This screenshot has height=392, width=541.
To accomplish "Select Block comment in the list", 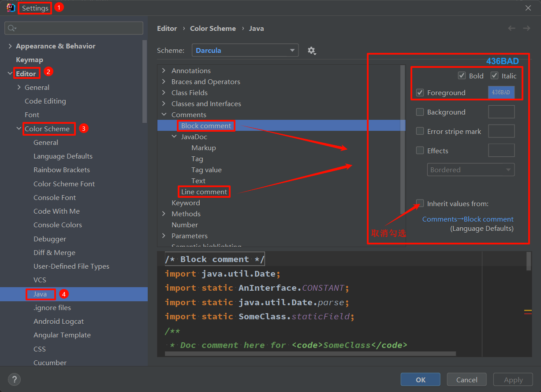I will (206, 126).
